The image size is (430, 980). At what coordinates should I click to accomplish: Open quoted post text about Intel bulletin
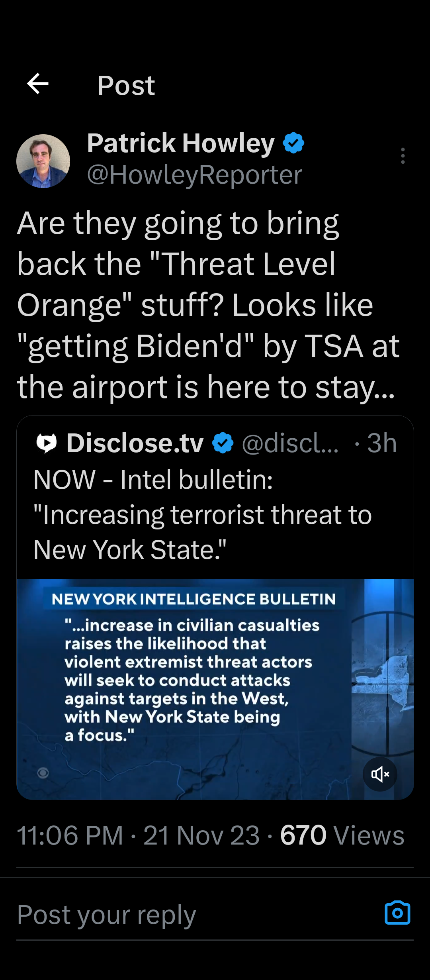click(x=202, y=514)
